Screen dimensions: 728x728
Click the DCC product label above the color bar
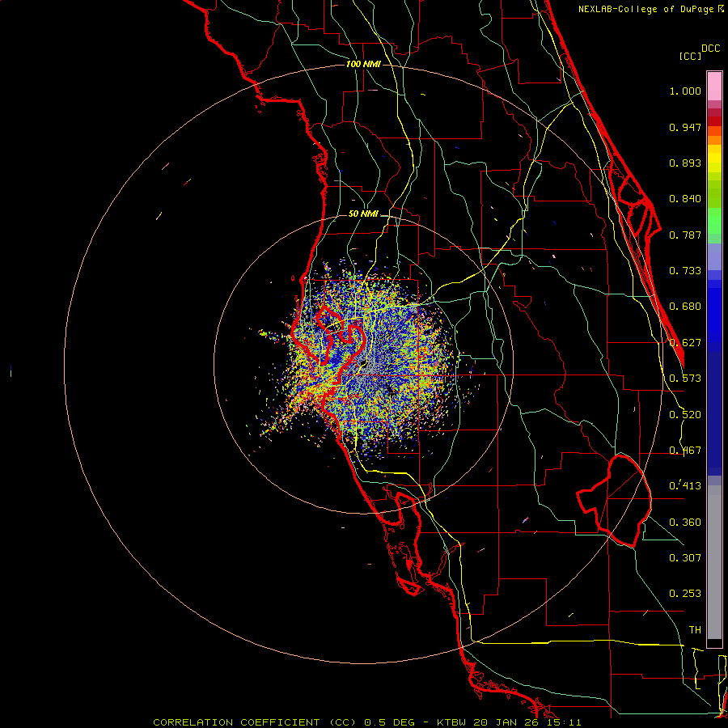pos(711,49)
